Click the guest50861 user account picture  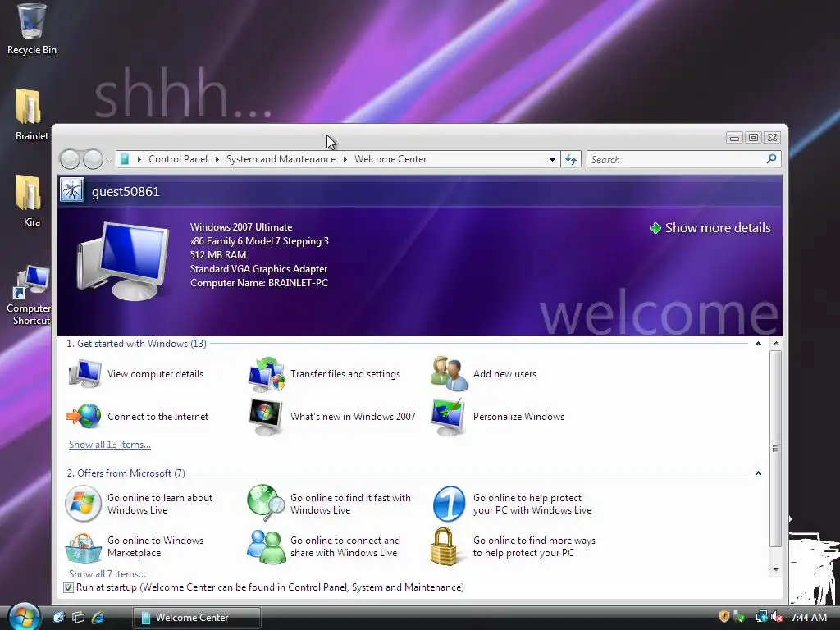point(72,190)
